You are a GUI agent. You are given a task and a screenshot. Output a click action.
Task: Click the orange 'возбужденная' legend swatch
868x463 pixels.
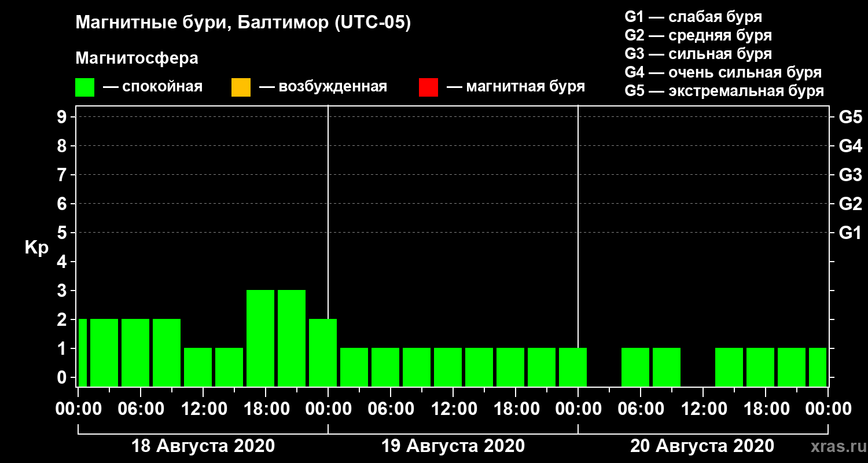click(x=241, y=87)
